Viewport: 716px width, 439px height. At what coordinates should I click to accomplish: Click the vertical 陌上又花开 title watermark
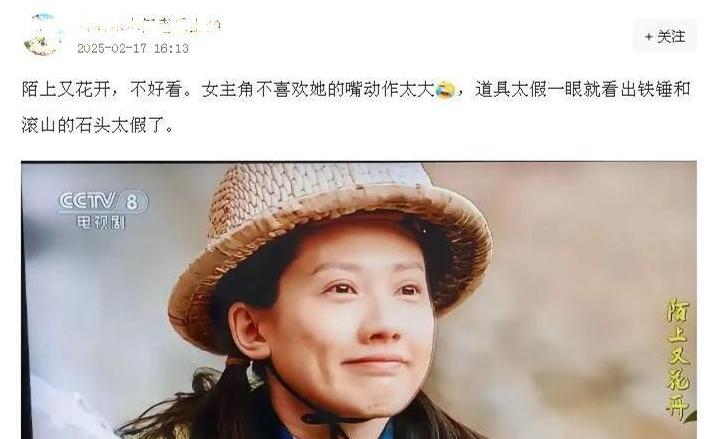point(679,359)
